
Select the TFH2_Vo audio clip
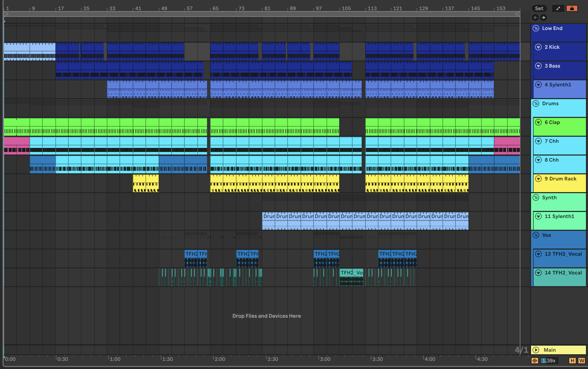pos(351,273)
